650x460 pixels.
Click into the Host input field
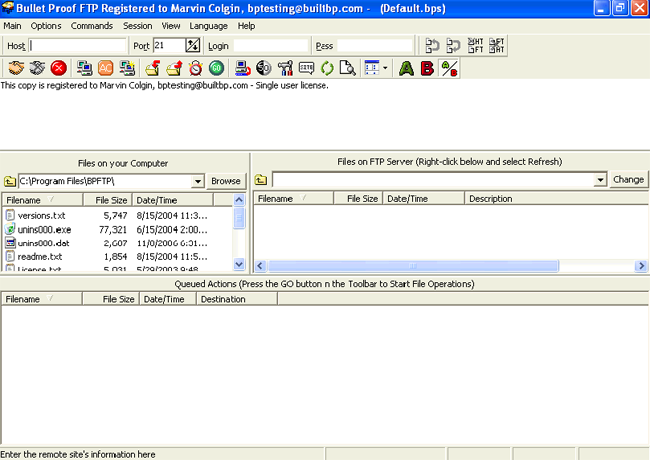pyautogui.click(x=78, y=46)
